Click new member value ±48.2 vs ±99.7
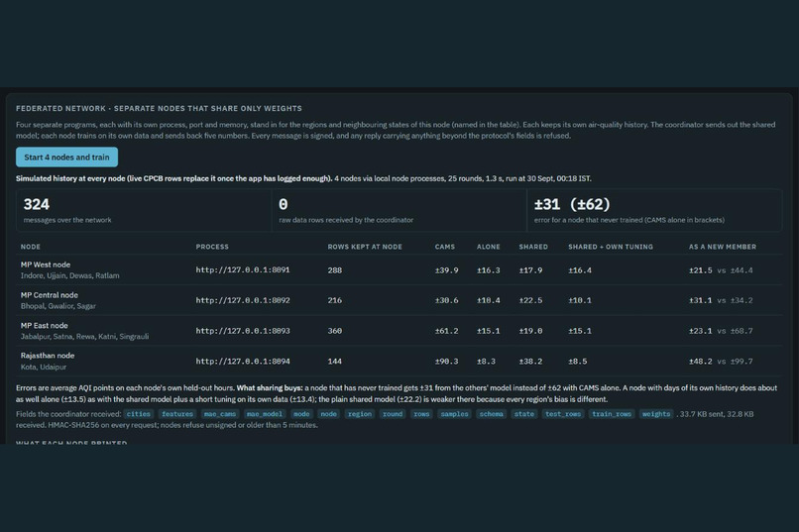Viewport: 799px width, 532px height. point(721,362)
